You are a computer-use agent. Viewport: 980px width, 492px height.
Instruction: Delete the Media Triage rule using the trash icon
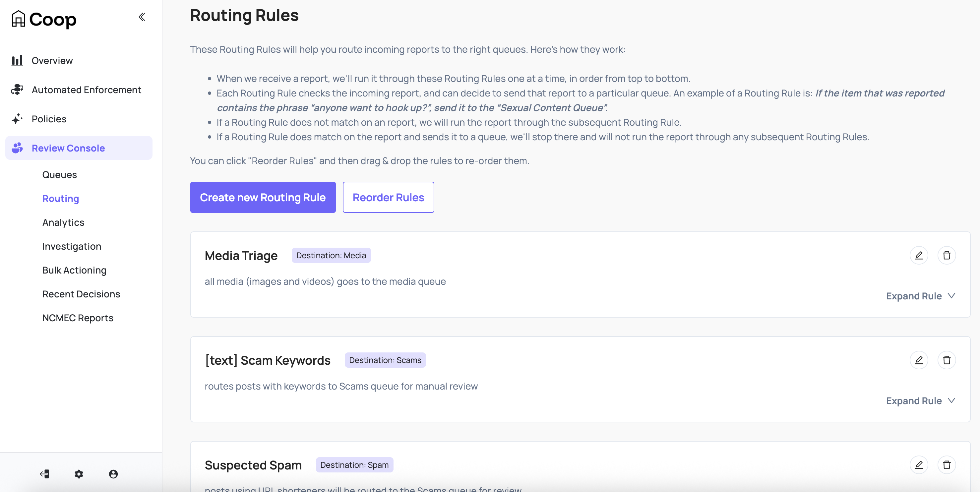(947, 255)
